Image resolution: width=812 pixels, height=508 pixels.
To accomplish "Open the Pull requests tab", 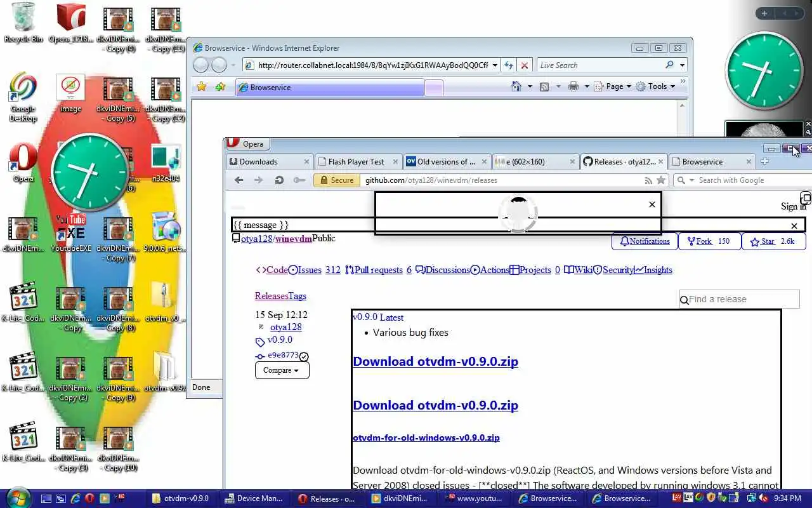I will pos(378,270).
